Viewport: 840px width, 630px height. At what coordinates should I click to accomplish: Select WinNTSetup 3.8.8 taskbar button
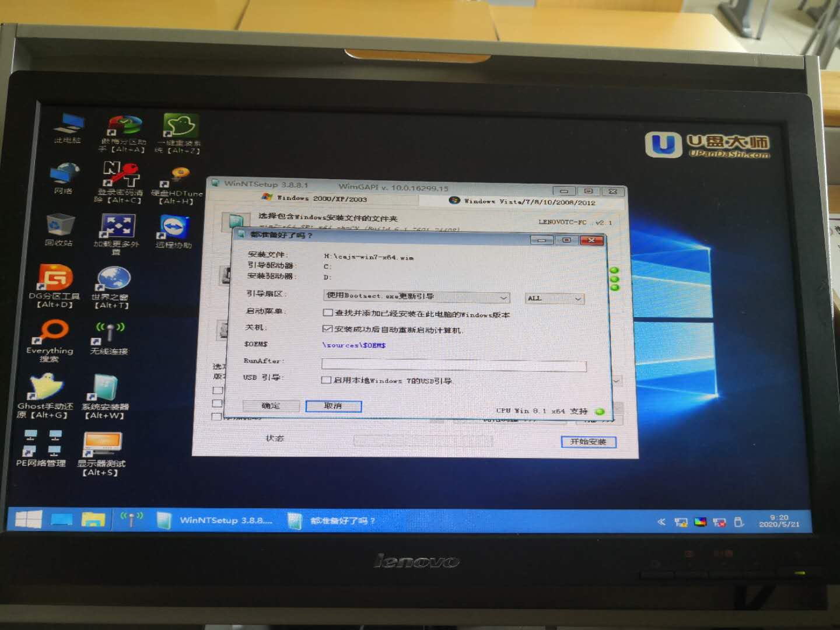216,520
